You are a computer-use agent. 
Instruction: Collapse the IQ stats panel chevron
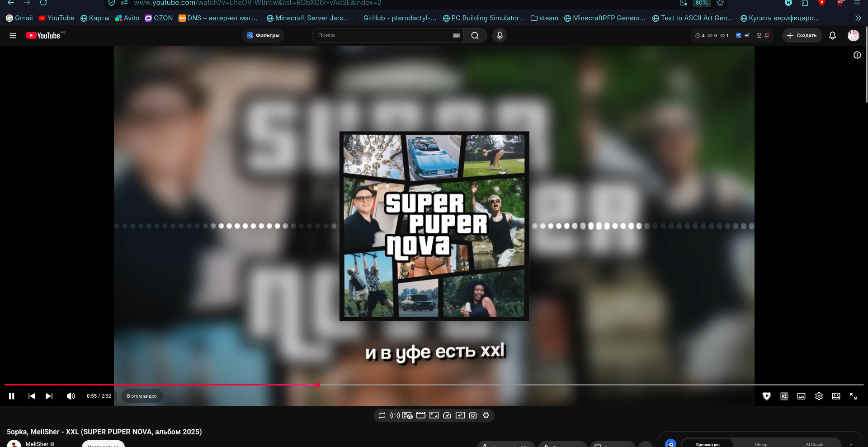pyautogui.click(x=851, y=444)
